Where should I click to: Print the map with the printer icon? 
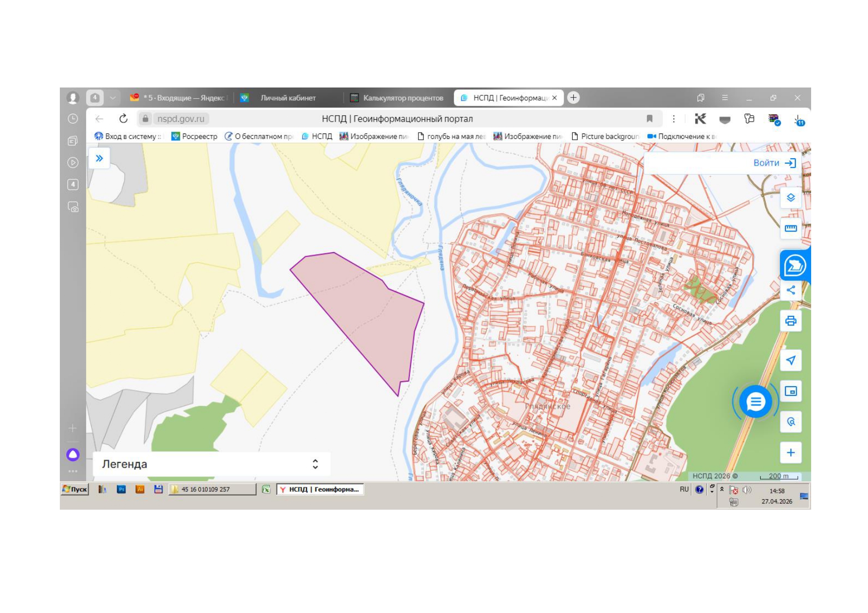point(790,321)
